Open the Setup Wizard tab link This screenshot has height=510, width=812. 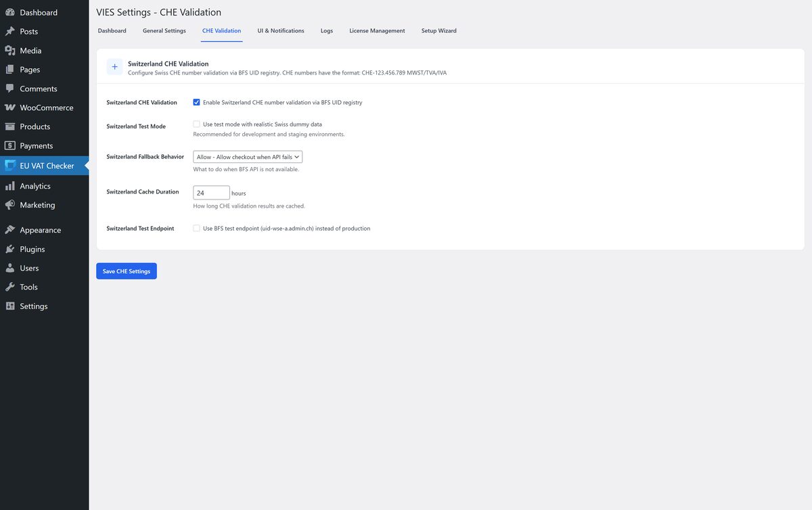pos(438,31)
